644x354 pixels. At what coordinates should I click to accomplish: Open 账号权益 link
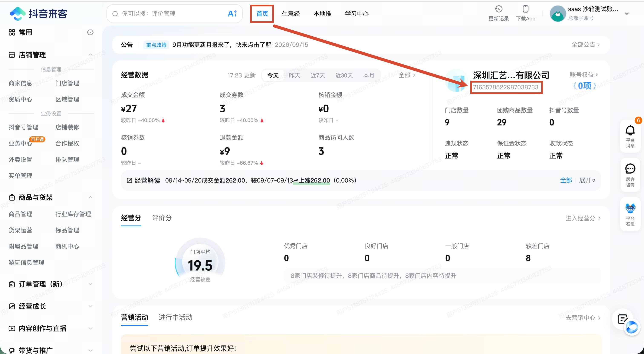pyautogui.click(x=584, y=75)
